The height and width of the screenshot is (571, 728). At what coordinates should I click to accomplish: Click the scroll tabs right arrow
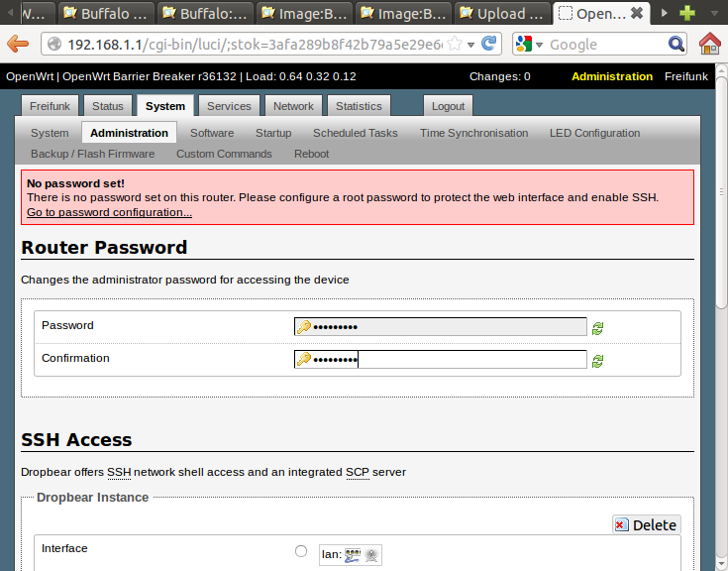click(664, 13)
